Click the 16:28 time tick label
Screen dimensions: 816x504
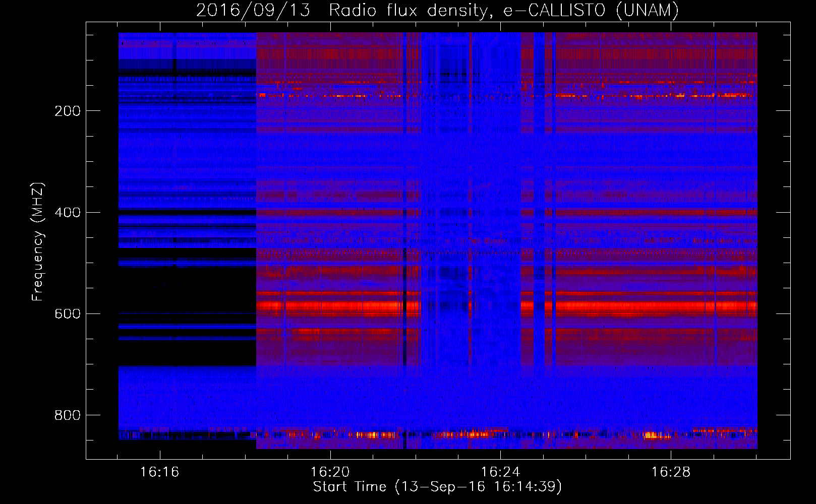[671, 472]
